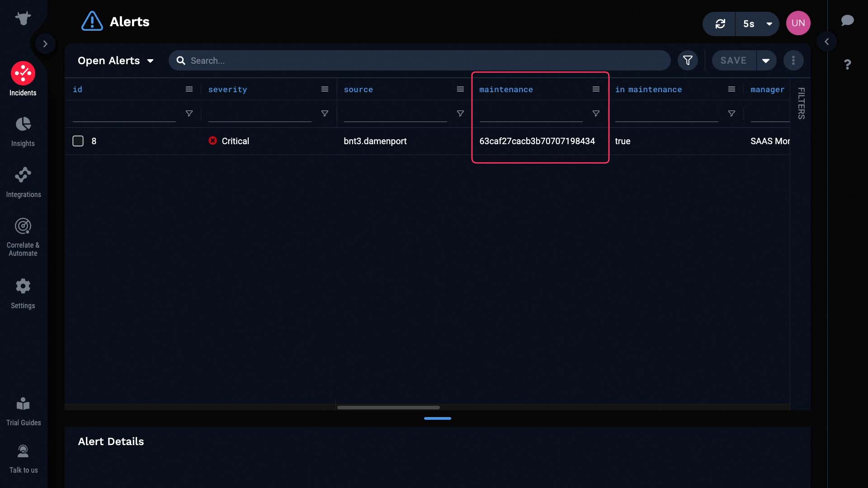Click the filter icon in toolbar
Screen dimensions: 868x488
[x=687, y=60]
